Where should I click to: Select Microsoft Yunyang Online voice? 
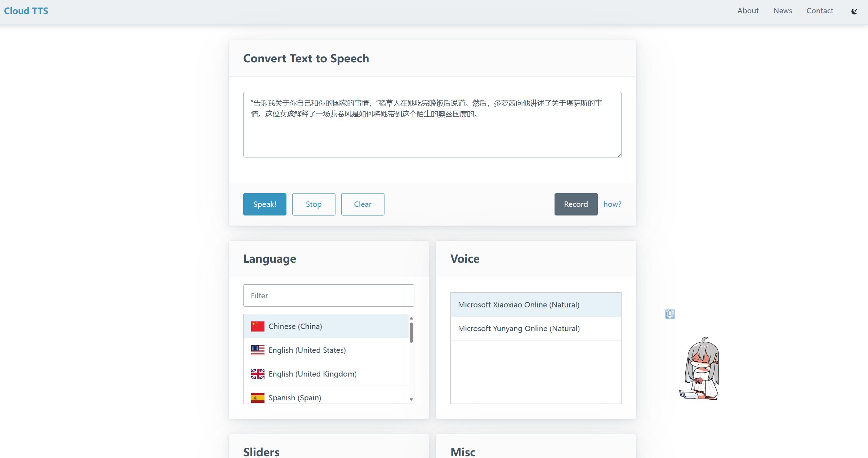click(x=518, y=328)
